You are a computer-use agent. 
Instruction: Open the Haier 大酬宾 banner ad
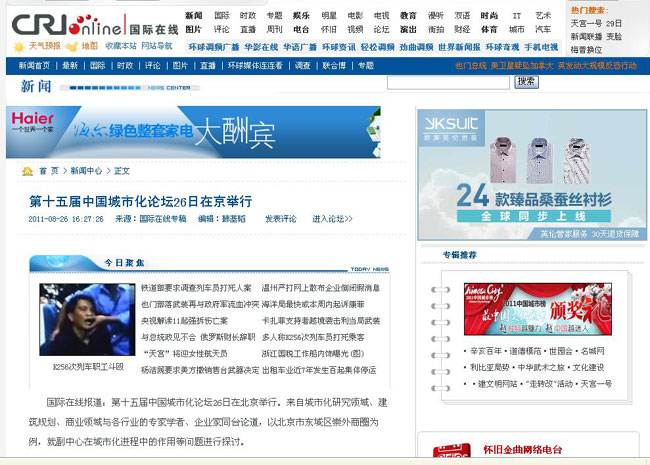(x=193, y=132)
